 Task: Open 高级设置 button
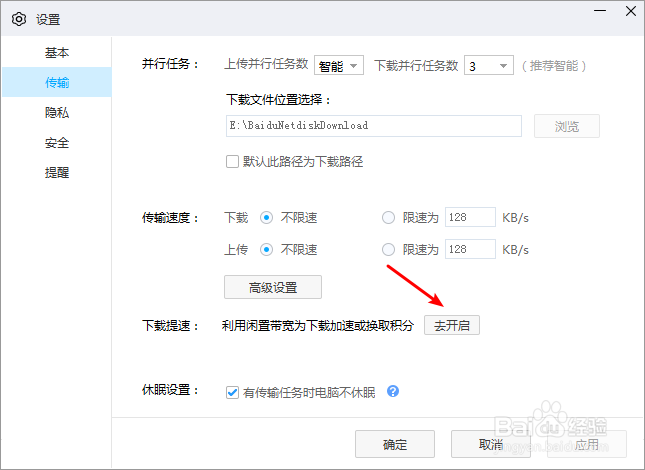coord(273,287)
